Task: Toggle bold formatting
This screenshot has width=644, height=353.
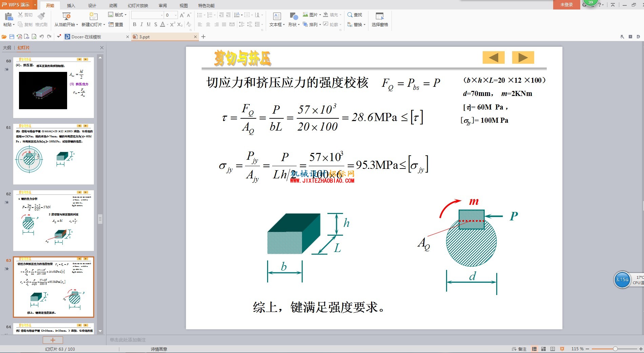Action: (x=135, y=24)
